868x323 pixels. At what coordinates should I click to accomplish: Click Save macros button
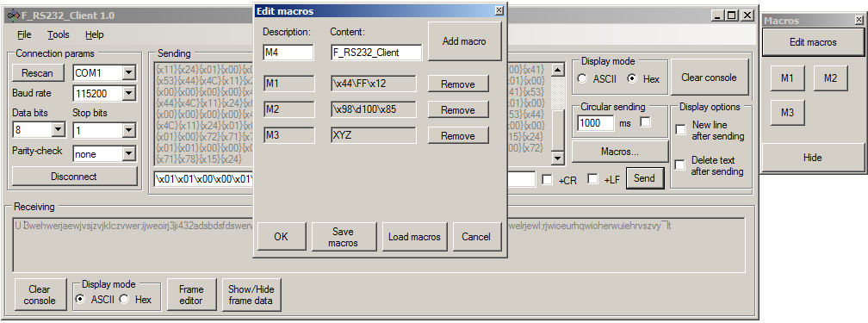pos(344,237)
